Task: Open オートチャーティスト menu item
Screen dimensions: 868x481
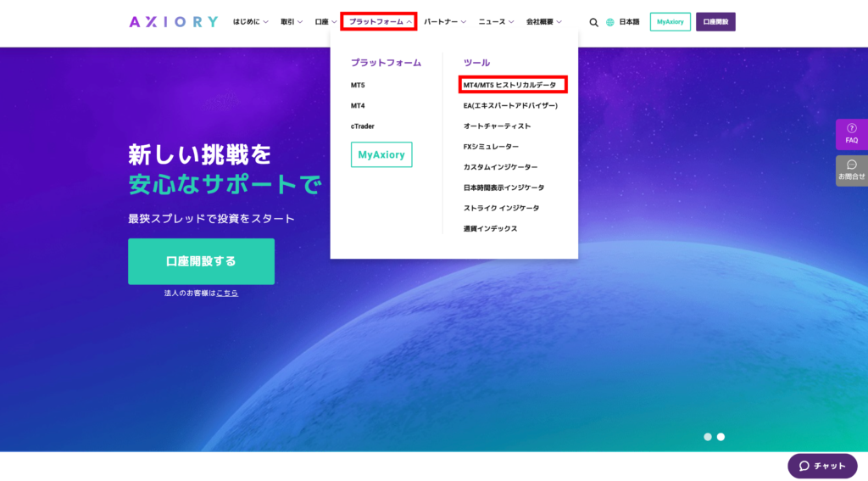Action: pos(497,126)
